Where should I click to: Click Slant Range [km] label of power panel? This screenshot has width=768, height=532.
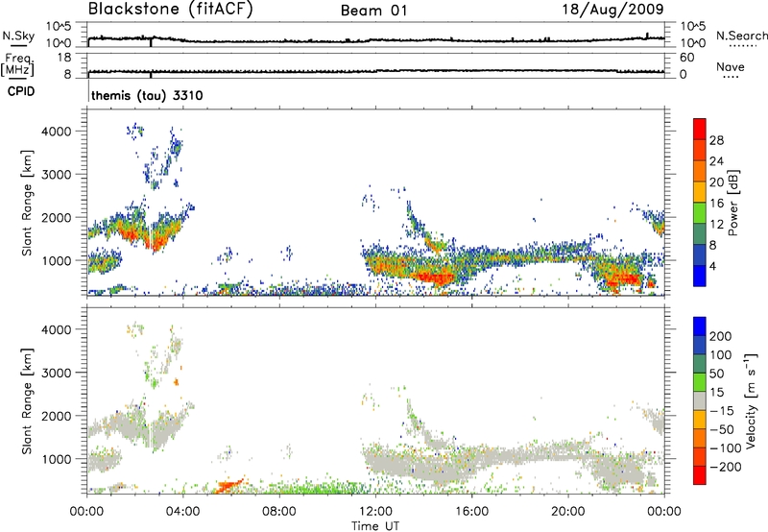coord(27,203)
